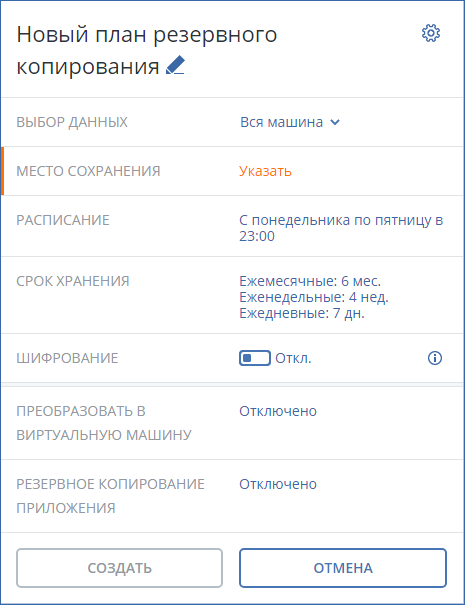Select the СРОК ХРАНЕНИЯ row label
The height and width of the screenshot is (605, 465).
[x=73, y=281]
